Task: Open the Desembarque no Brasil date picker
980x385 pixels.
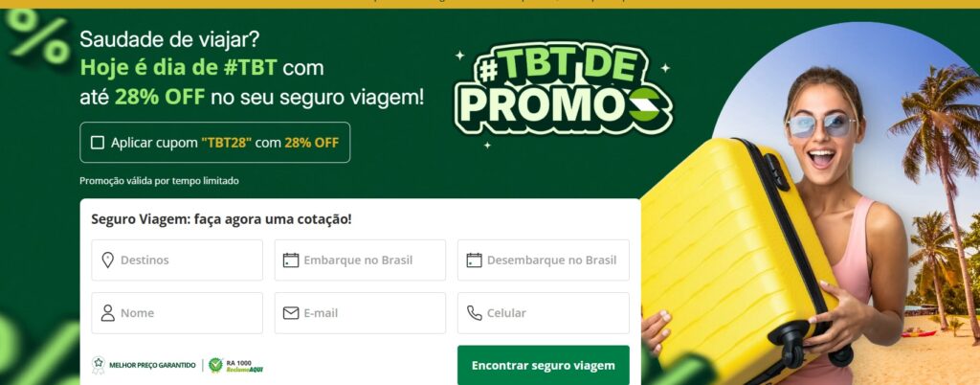Action: 544,260
